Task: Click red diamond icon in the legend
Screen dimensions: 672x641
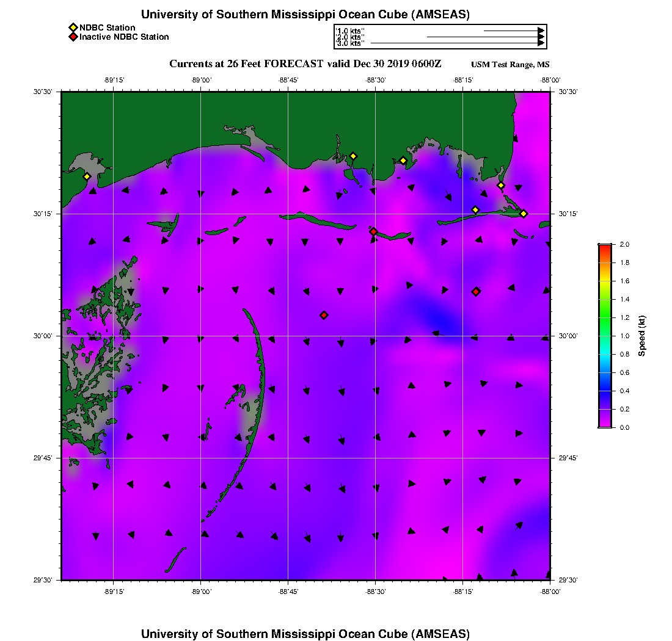Action: click(x=73, y=37)
